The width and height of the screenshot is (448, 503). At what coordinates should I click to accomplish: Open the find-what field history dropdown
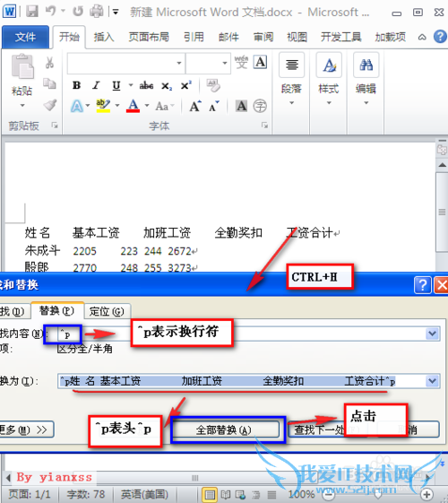click(x=432, y=334)
